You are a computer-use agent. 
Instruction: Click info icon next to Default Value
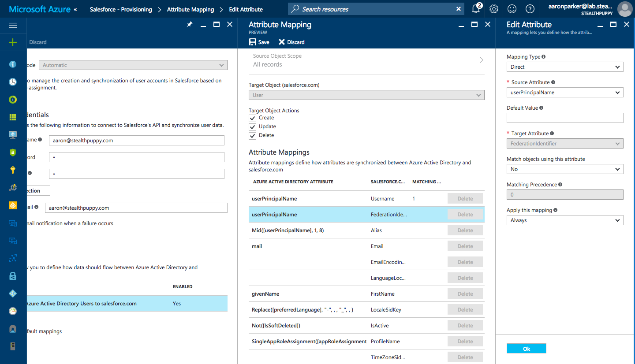coord(542,108)
